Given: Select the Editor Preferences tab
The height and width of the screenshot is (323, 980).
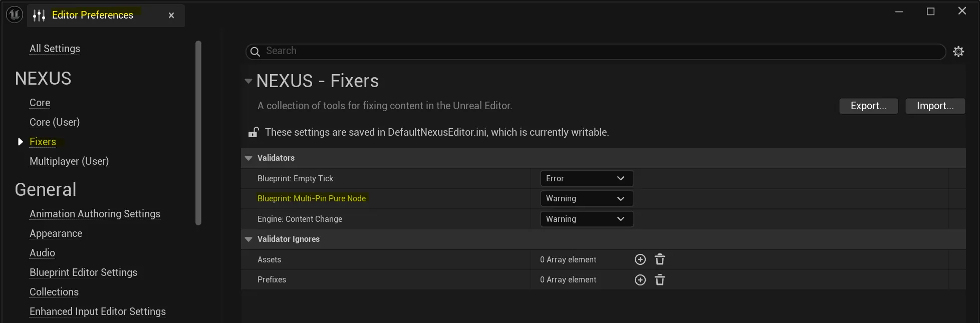Looking at the screenshot, I should (93, 15).
